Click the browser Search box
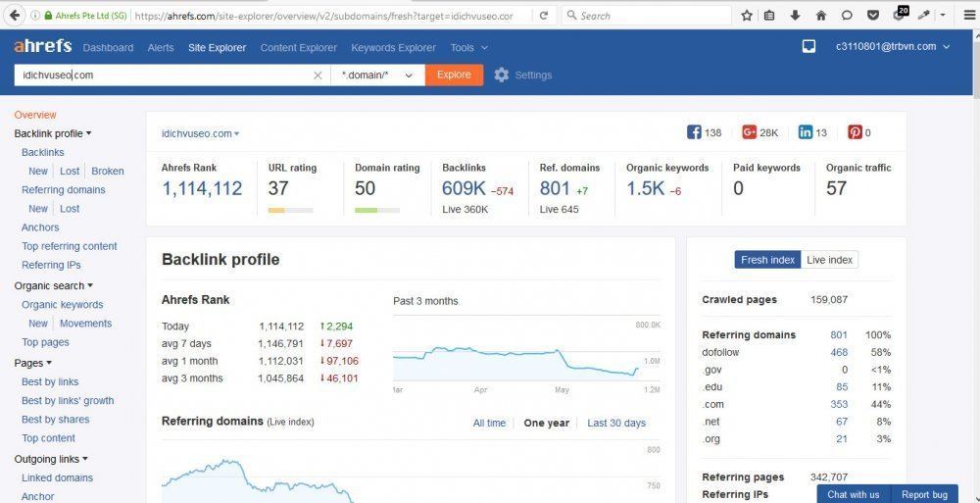The image size is (980, 503). tap(647, 16)
